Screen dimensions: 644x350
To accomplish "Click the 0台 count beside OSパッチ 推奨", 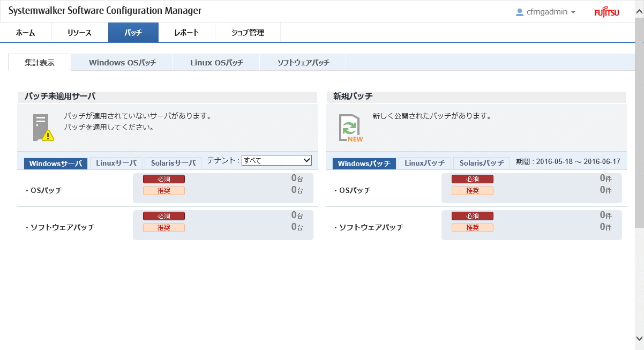I will 297,190.
